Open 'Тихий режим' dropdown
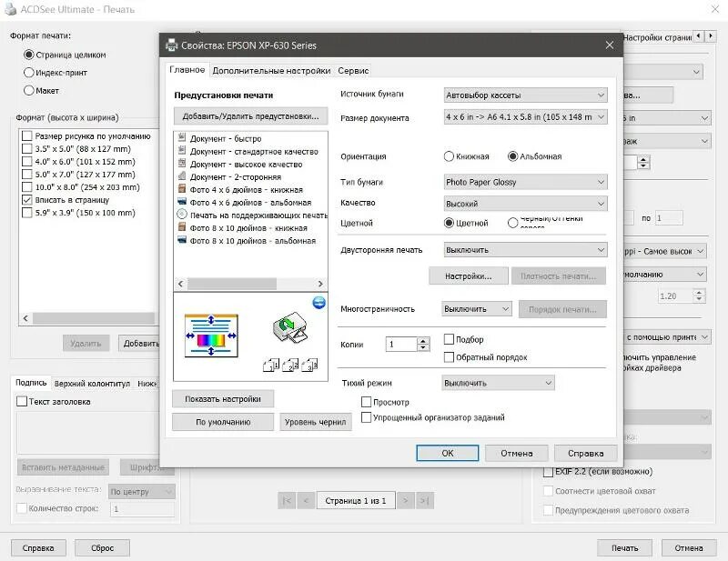This screenshot has height=561, width=728. click(498, 383)
